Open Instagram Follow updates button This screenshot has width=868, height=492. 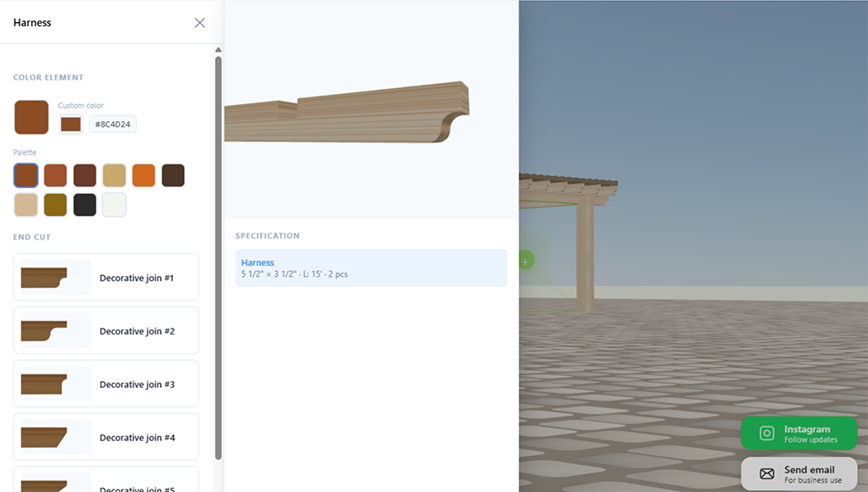[x=798, y=434]
